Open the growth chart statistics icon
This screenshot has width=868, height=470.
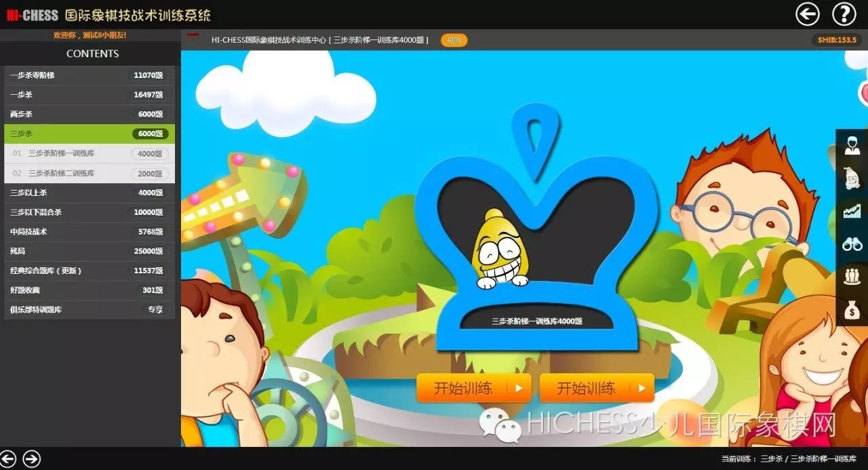click(x=852, y=211)
